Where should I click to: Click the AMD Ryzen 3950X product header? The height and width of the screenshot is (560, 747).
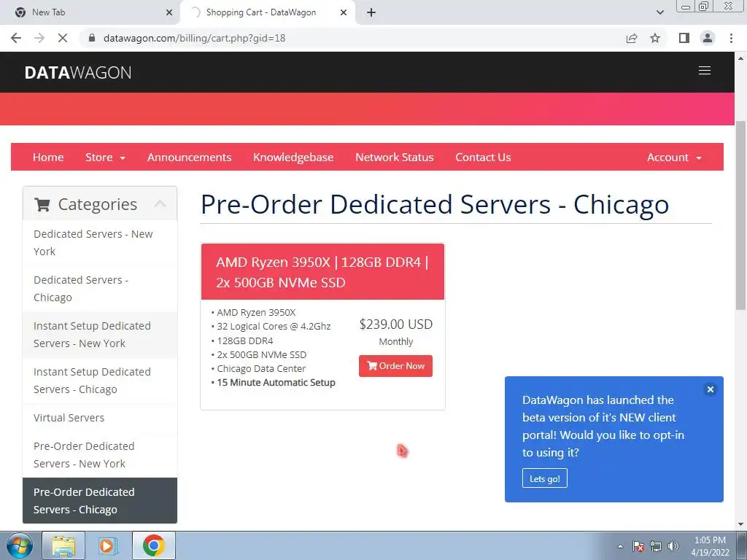(322, 272)
